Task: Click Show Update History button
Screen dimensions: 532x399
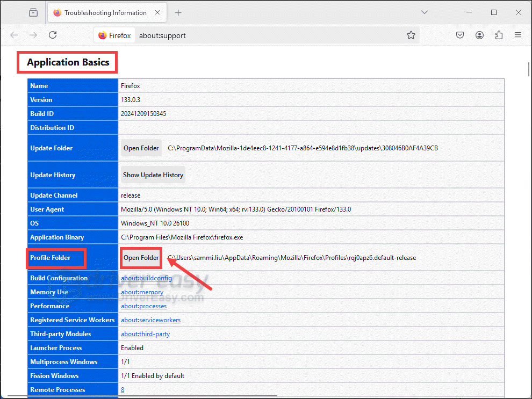Action: tap(153, 175)
